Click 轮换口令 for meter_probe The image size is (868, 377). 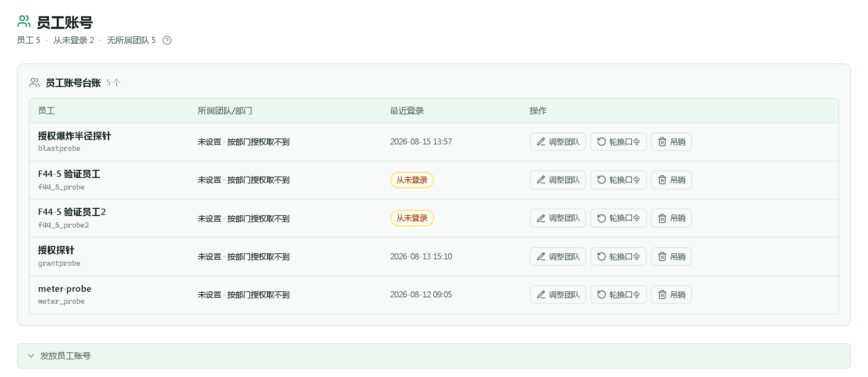coord(618,295)
